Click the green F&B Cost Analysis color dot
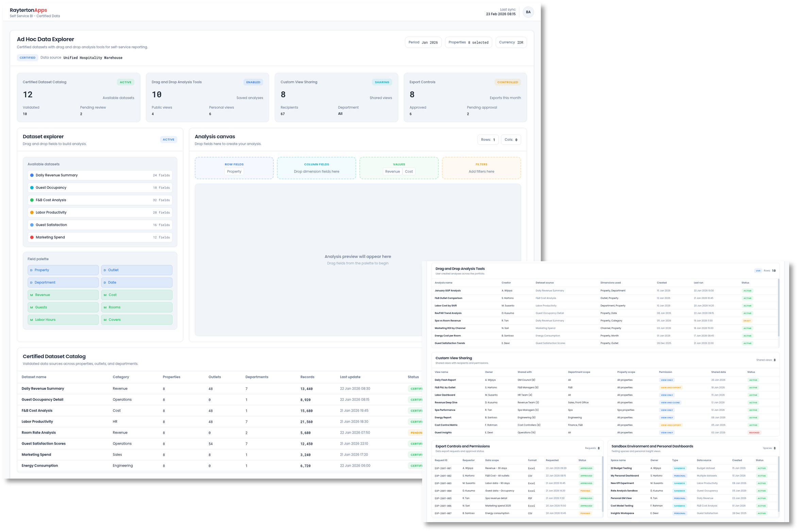 32,200
